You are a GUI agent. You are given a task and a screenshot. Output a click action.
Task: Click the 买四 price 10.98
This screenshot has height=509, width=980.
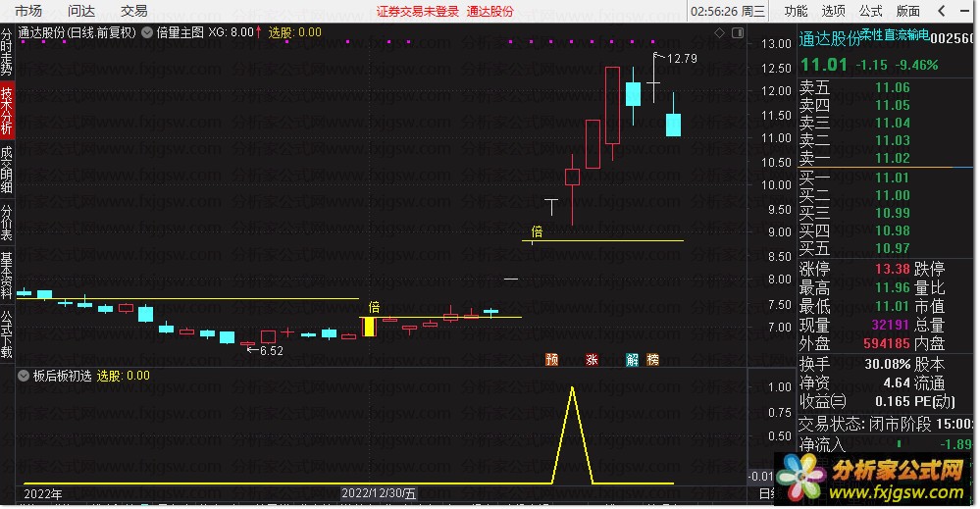[892, 231]
